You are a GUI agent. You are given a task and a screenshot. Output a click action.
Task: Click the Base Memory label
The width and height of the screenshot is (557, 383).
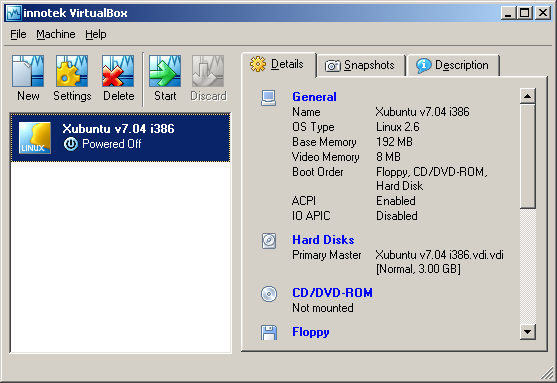pos(324,142)
